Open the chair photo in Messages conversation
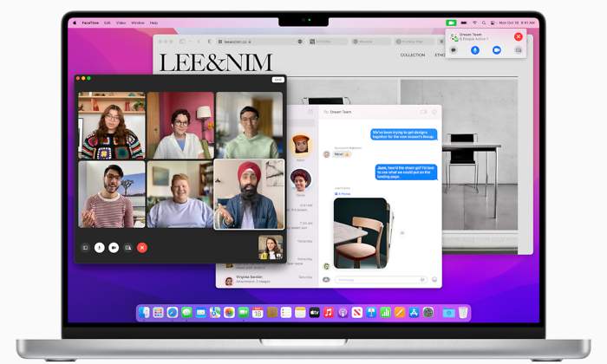 click(362, 233)
